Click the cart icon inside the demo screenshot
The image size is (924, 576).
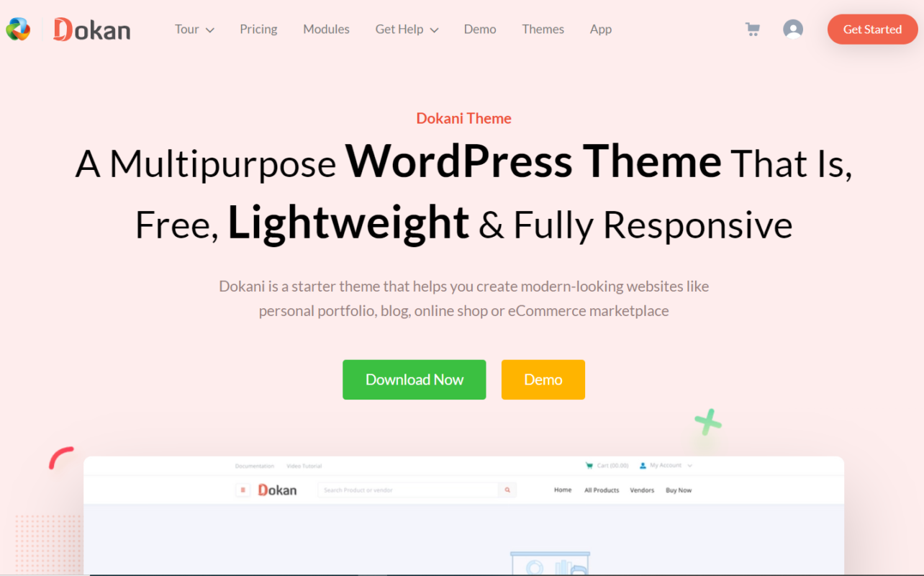589,465
